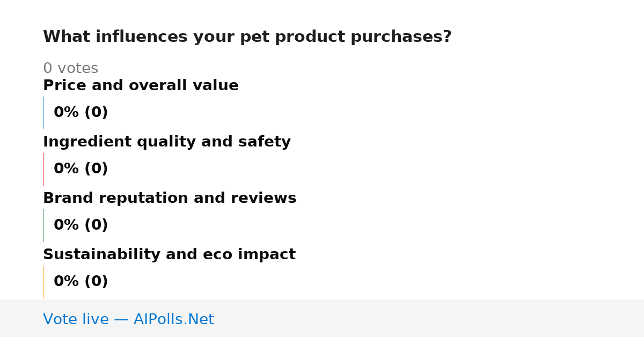Click the red bar for Ingredient quality and safety

(43, 169)
